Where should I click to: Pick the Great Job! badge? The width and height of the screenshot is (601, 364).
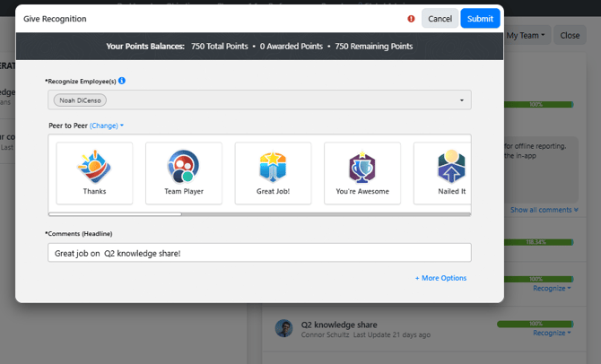[273, 173]
